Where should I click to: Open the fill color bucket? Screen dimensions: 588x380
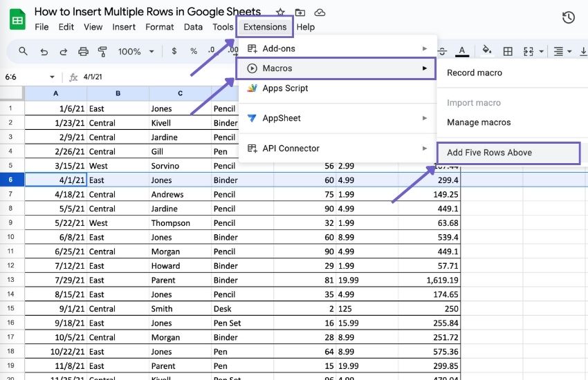click(487, 50)
